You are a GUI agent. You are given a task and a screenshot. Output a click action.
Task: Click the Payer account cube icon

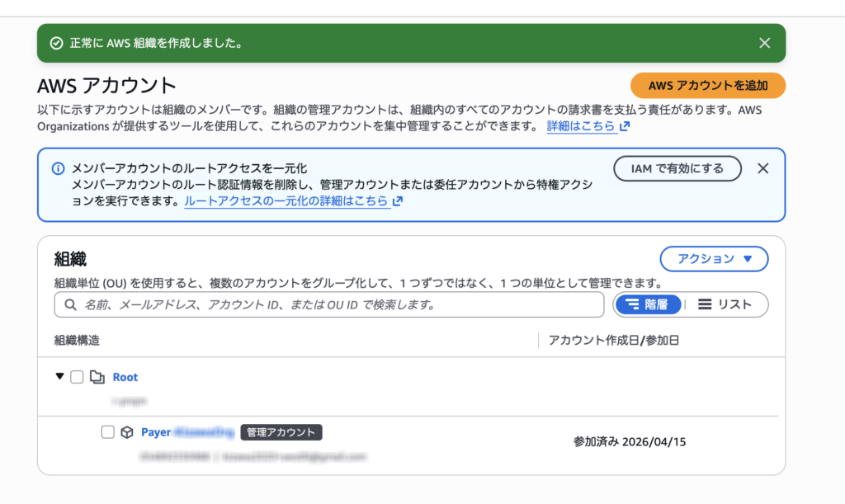coord(127,432)
